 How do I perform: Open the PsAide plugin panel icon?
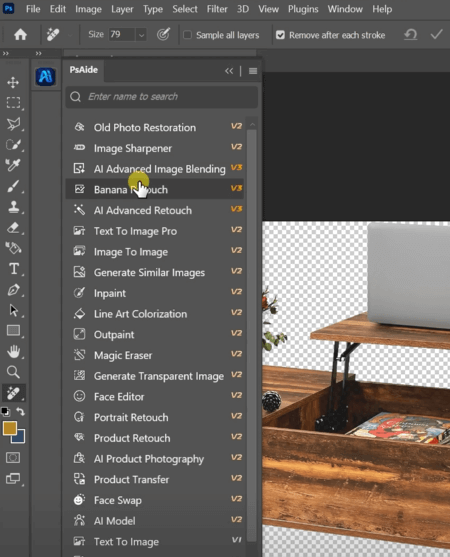click(45, 76)
